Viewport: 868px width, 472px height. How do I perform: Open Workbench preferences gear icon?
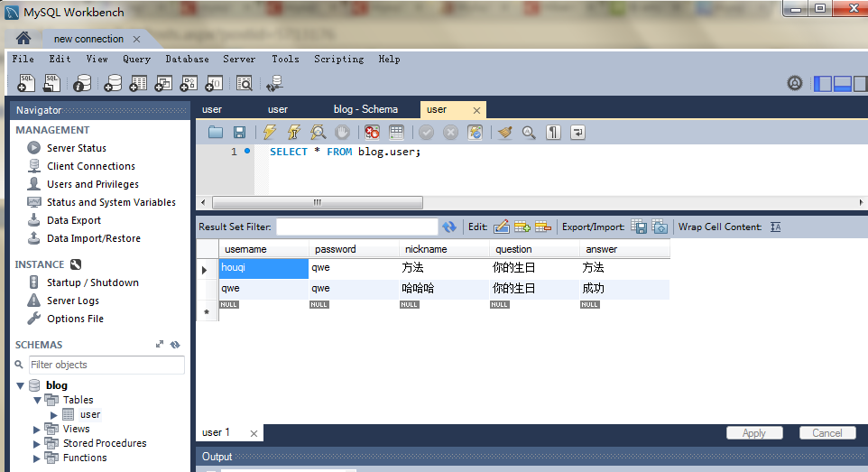(794, 83)
